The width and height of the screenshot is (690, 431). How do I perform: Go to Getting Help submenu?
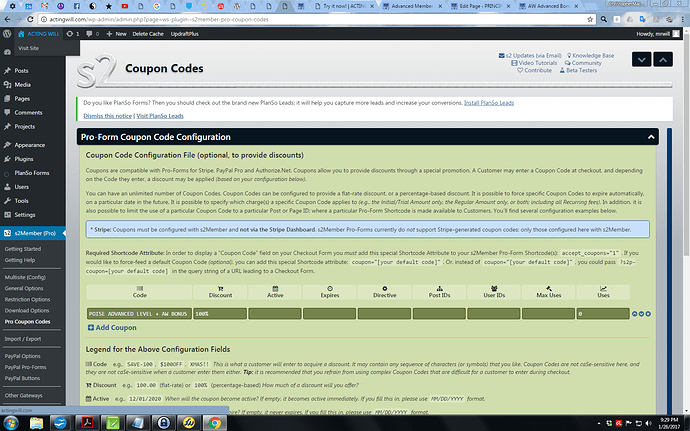(x=20, y=260)
